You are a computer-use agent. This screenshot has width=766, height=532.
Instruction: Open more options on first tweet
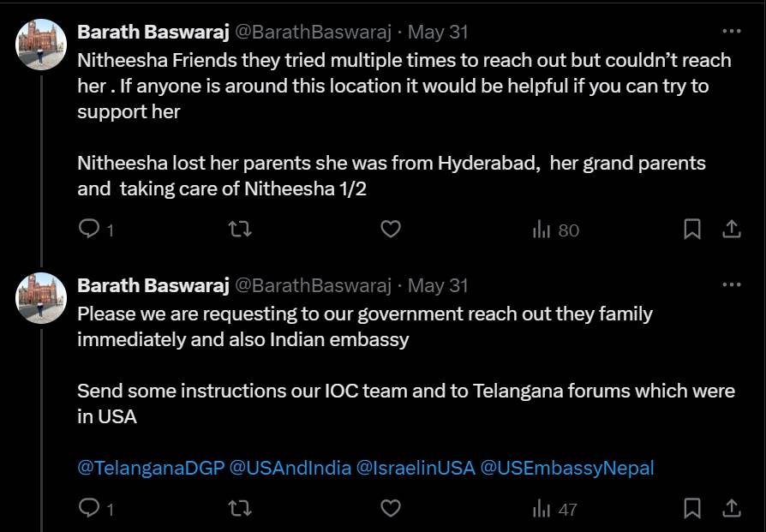point(731,32)
